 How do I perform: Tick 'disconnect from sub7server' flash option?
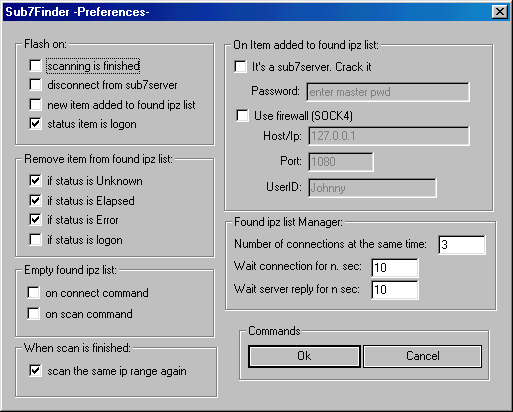(x=35, y=85)
